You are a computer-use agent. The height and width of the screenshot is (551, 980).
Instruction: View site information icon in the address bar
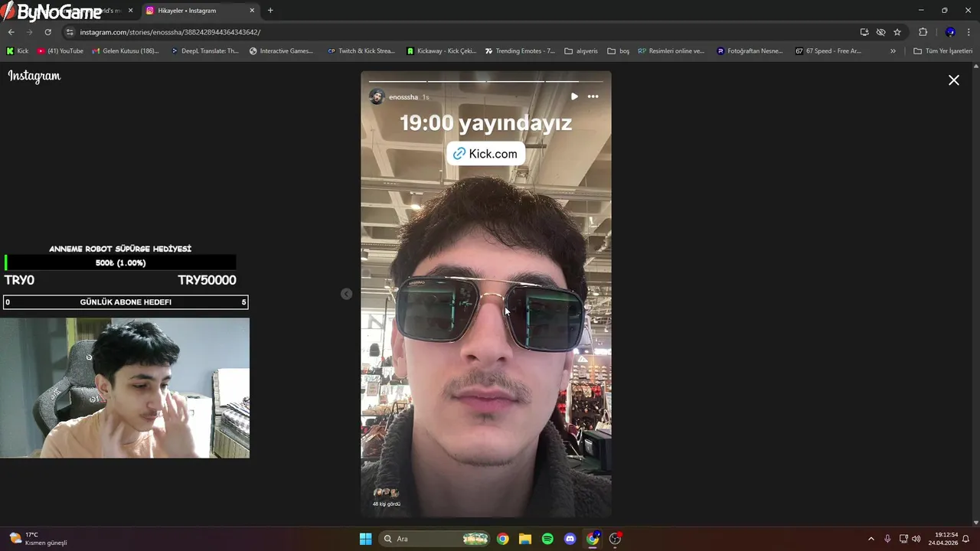70,32
